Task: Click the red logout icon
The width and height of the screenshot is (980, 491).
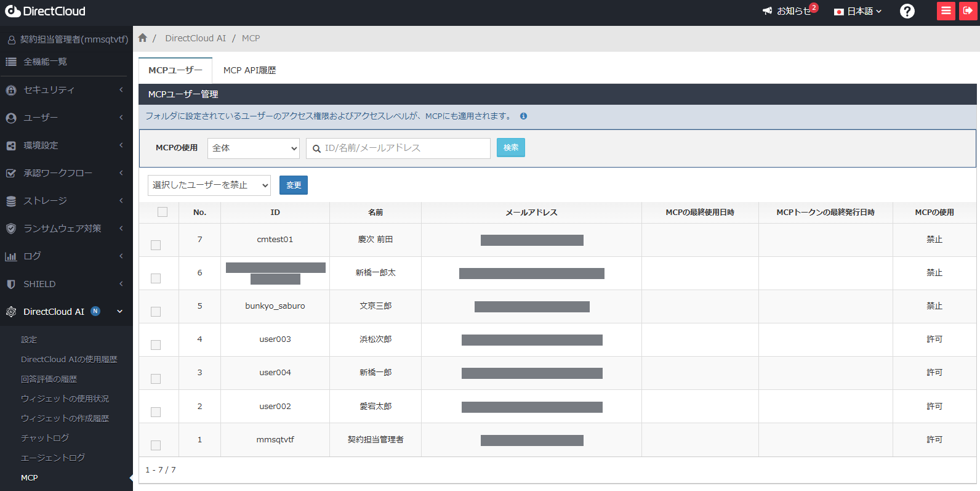Action: pyautogui.click(x=968, y=11)
